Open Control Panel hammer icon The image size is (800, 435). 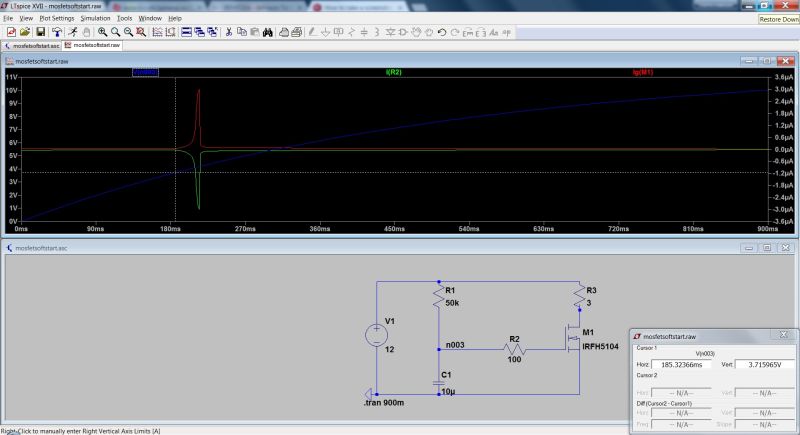coord(57,32)
